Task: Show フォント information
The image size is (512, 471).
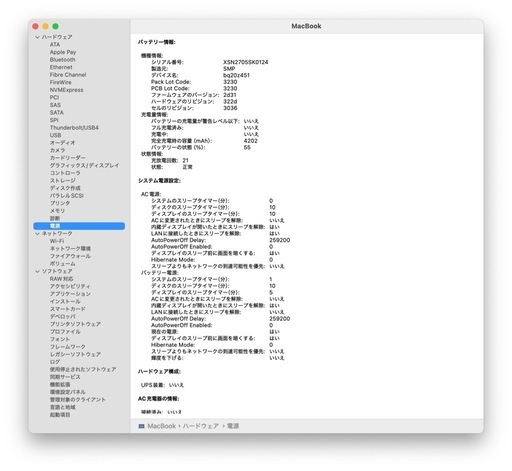Action: click(x=60, y=339)
